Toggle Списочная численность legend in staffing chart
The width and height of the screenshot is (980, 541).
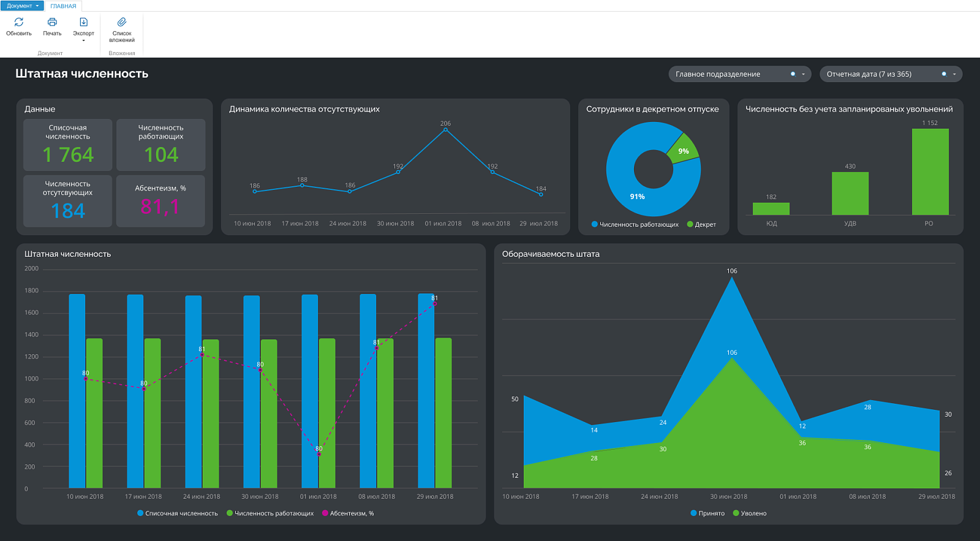click(x=178, y=513)
